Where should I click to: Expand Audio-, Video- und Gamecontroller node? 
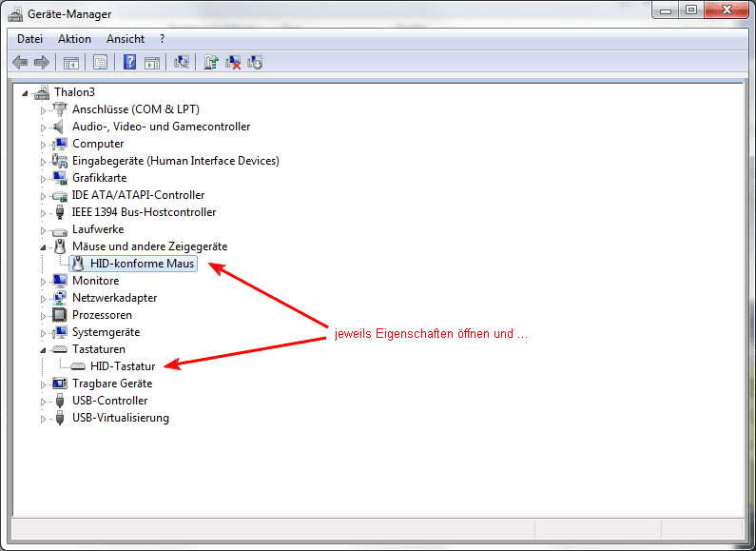(x=43, y=128)
